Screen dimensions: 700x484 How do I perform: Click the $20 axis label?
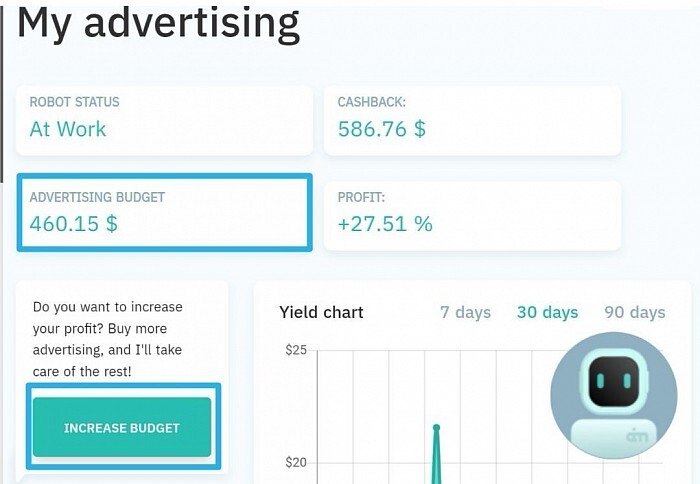[x=296, y=462]
